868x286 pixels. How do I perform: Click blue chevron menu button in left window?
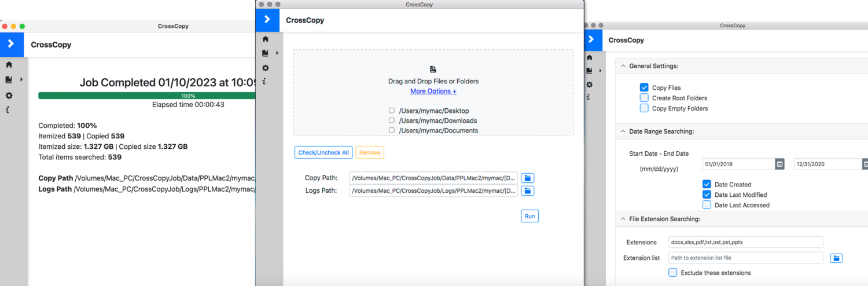(12, 45)
